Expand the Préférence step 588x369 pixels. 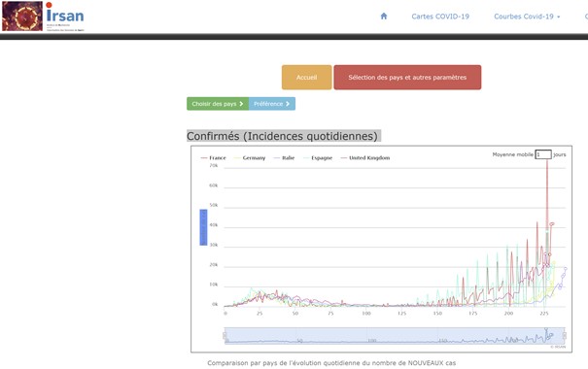coord(272,104)
